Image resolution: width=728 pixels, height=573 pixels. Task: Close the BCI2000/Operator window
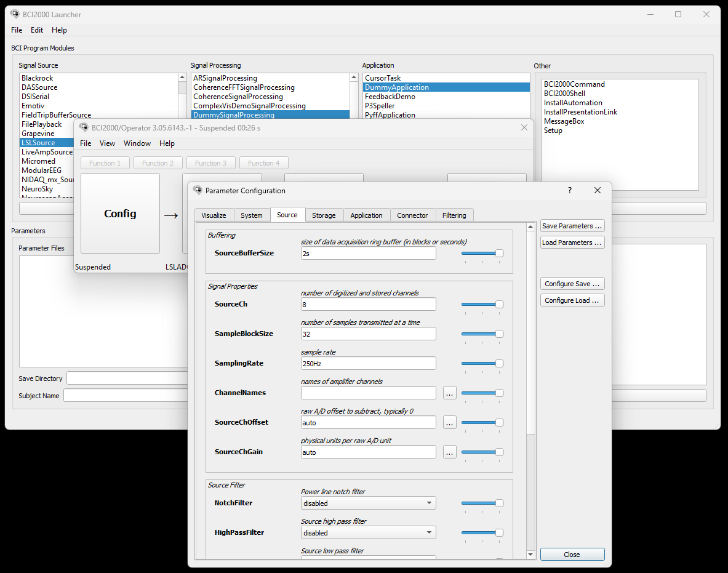(524, 127)
